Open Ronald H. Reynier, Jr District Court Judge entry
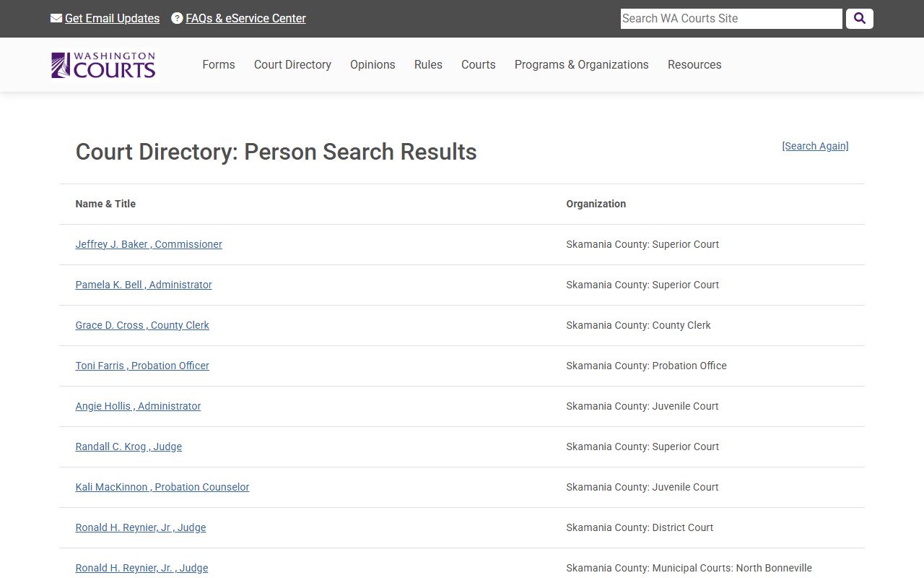The height and width of the screenshot is (578, 924). pos(141,527)
